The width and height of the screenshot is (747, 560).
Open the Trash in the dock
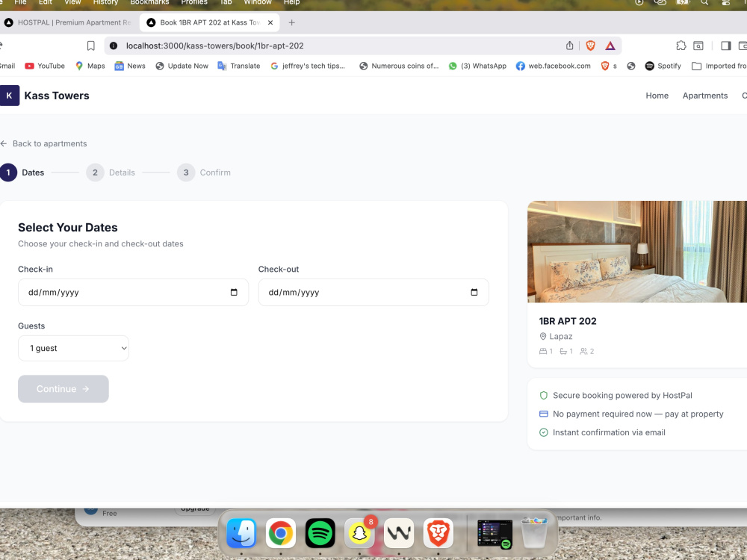(x=534, y=533)
